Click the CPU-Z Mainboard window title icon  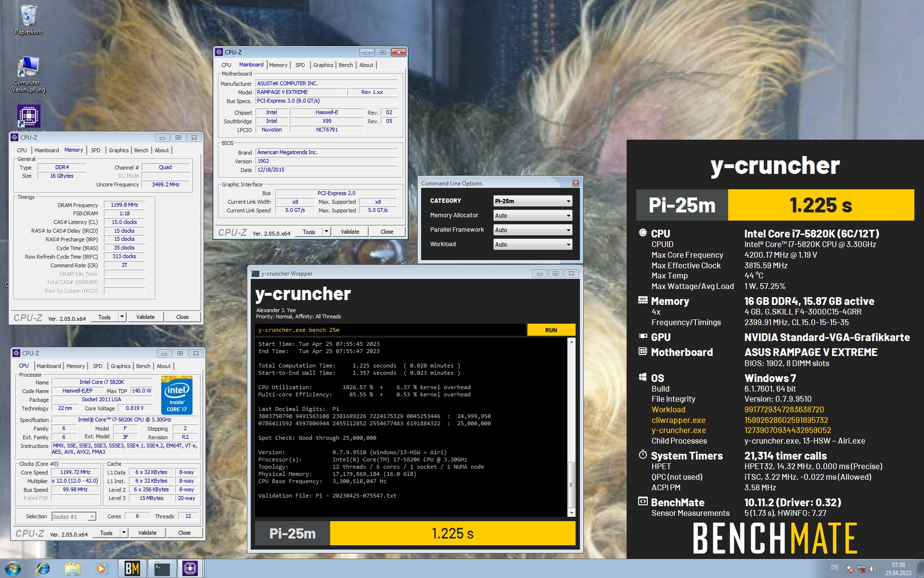click(219, 52)
